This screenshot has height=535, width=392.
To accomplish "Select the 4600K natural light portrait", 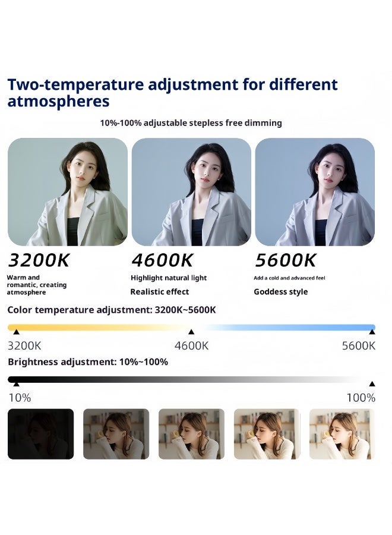I will [191, 192].
